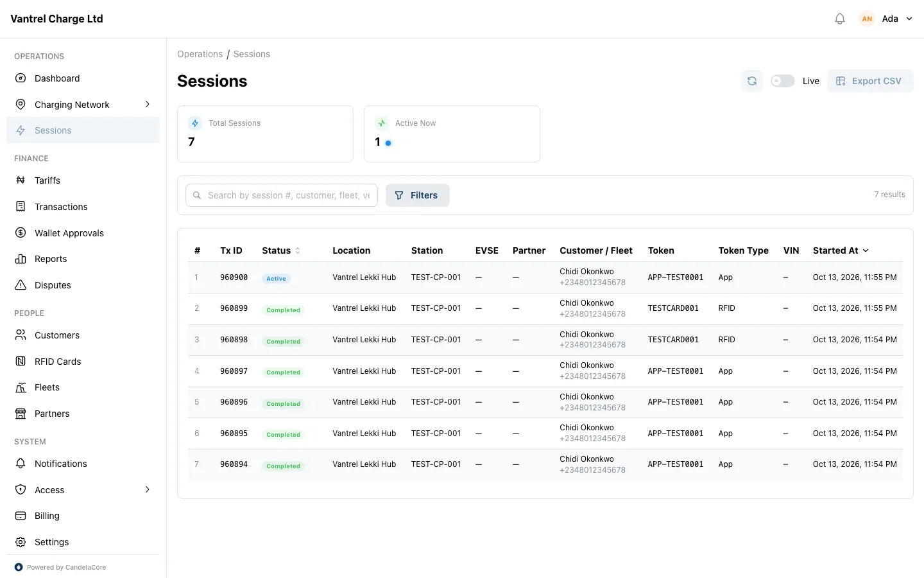Click the Powered by CandelaCore link
Viewport: 924px width, 578px height.
click(60, 567)
